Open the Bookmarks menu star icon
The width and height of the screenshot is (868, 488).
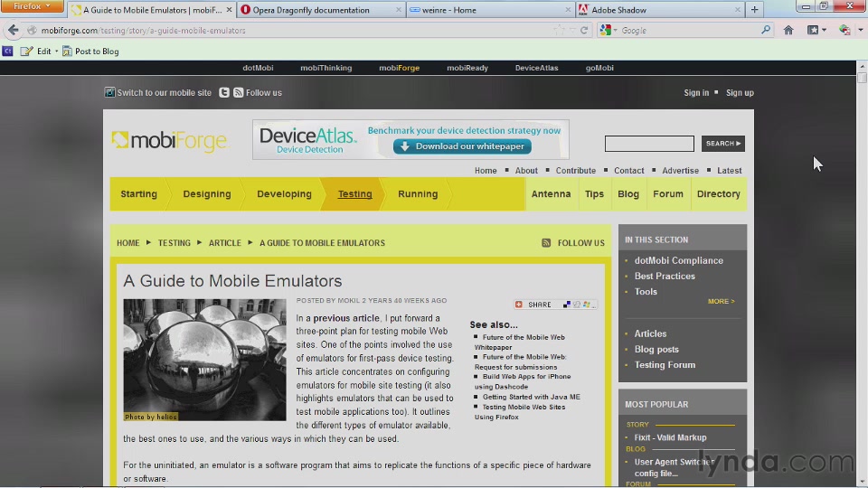(812, 31)
